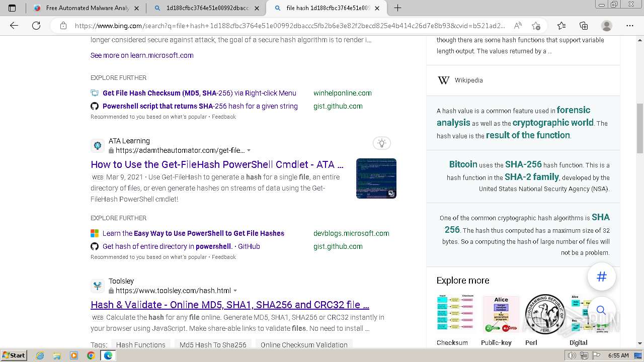Viewport: 644px width, 362px height.
Task: Click the Bitcoin highlighted text in sidebar
Action: click(x=463, y=164)
